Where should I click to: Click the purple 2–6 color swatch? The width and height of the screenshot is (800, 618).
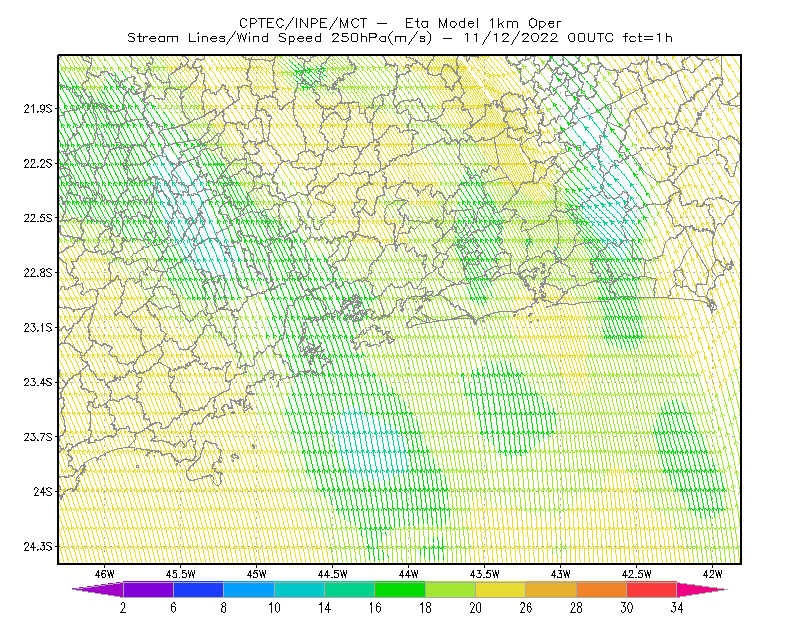pyautogui.click(x=148, y=589)
